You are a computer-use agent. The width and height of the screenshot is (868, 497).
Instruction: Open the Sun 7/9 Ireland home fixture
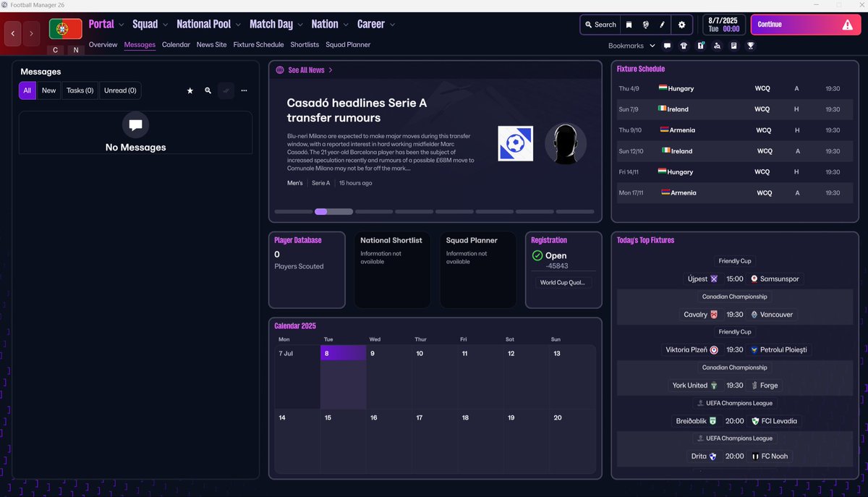pos(735,109)
